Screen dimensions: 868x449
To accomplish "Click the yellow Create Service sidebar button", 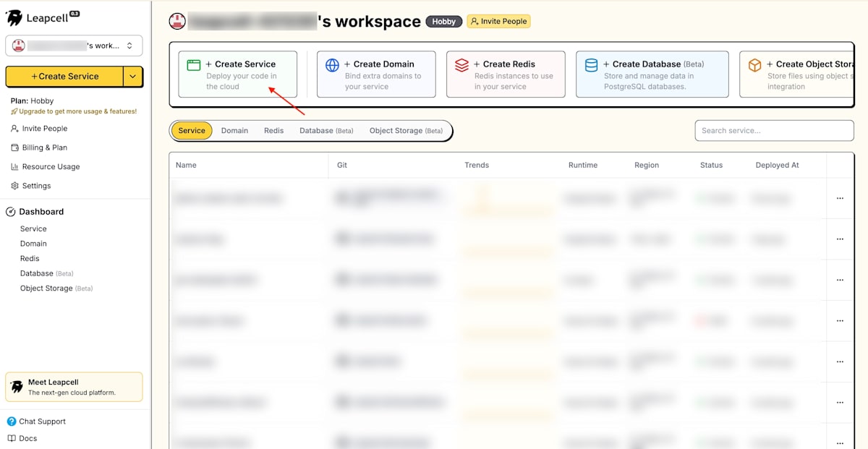I will 64,77.
